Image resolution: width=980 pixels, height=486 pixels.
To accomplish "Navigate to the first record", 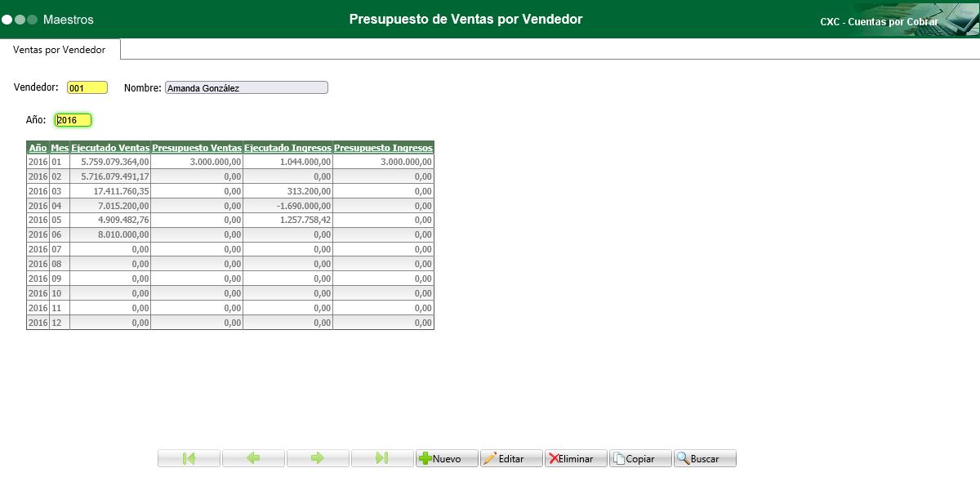I will (x=189, y=458).
